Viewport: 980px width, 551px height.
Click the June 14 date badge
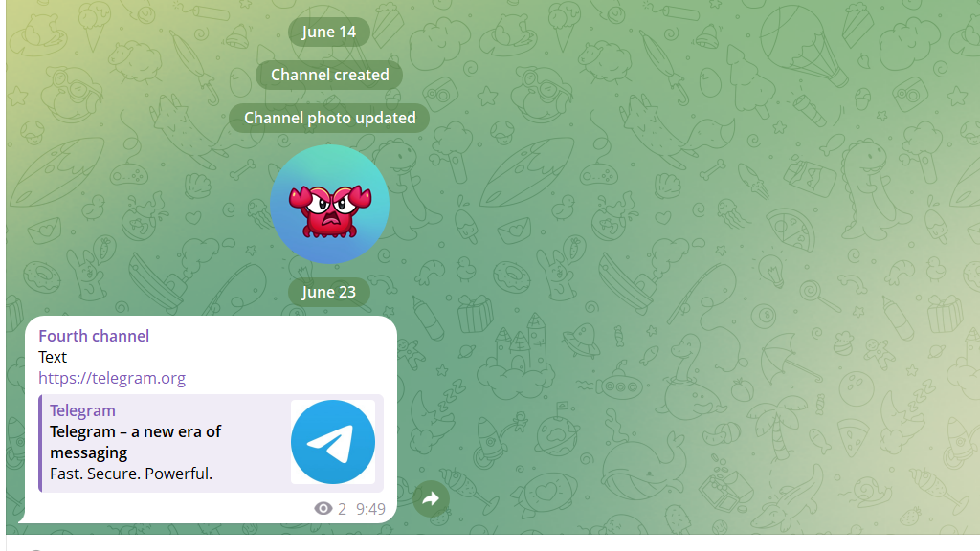329,32
